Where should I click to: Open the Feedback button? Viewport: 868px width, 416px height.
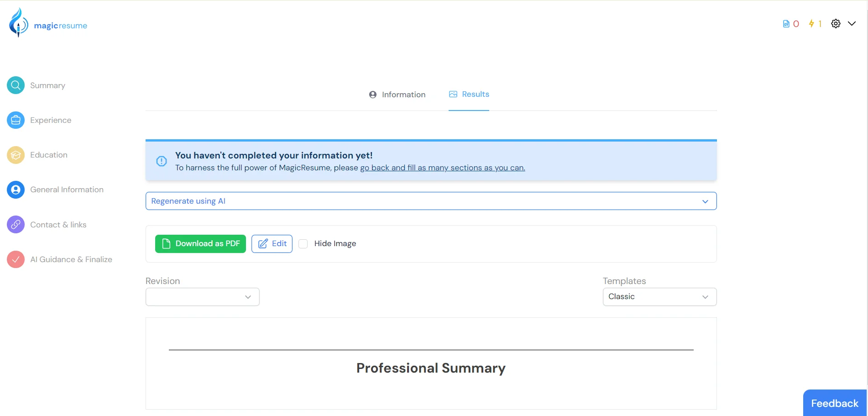(835, 403)
